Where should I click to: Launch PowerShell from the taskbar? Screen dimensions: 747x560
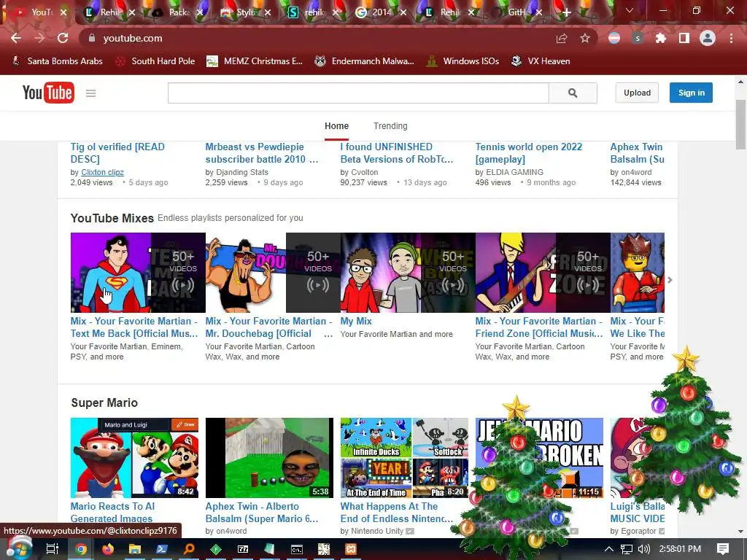pos(161,549)
